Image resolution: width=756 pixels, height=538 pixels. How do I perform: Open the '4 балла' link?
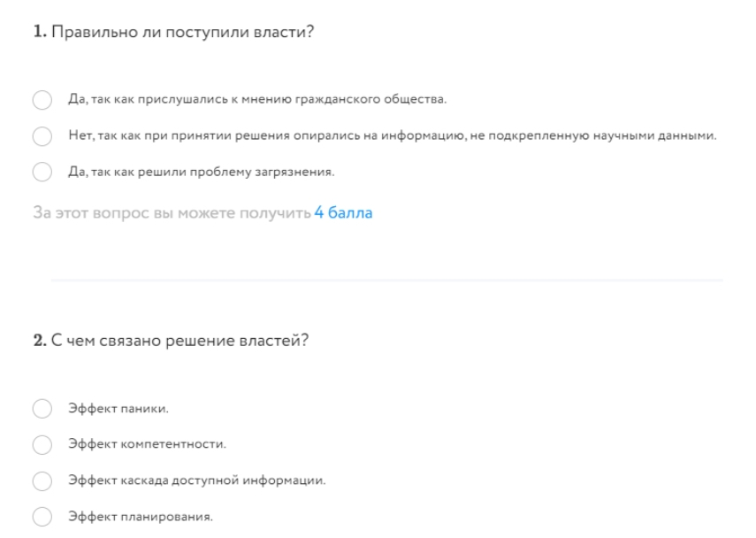click(x=343, y=212)
